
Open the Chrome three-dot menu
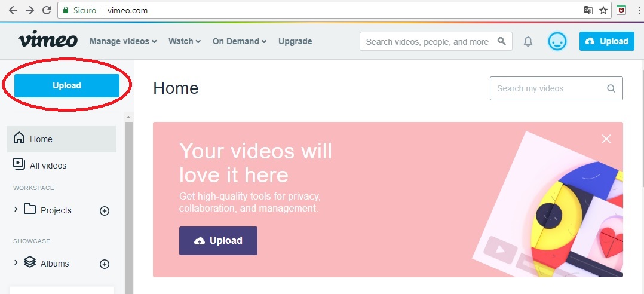pos(640,10)
